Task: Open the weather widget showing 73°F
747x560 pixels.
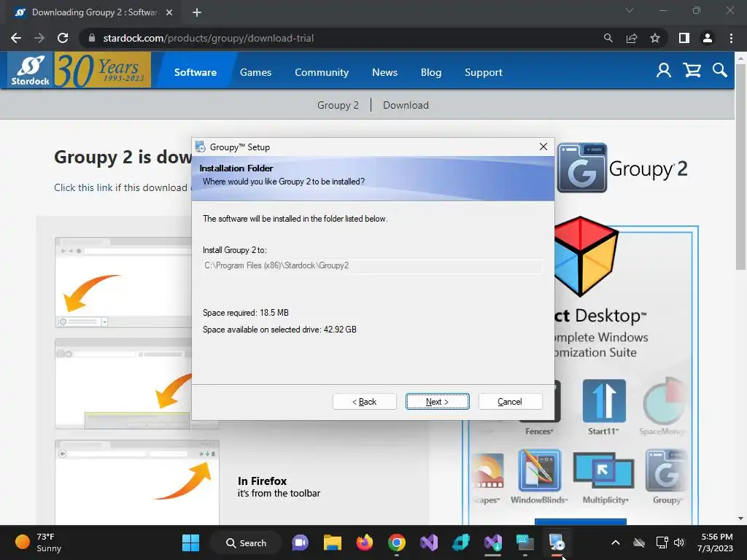Action: click(x=38, y=542)
